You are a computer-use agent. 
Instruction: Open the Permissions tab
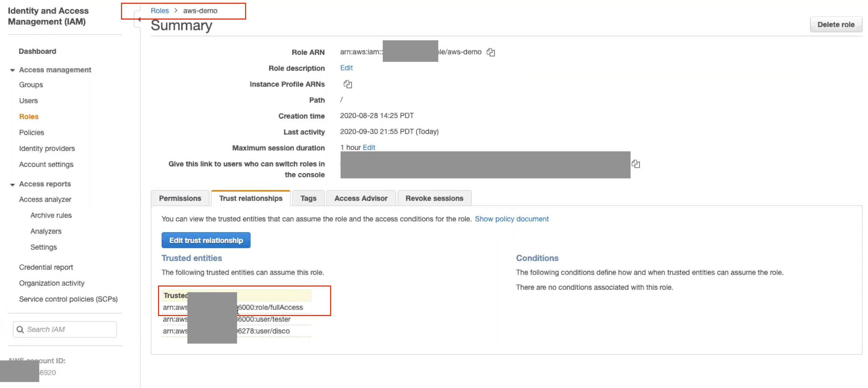180,198
